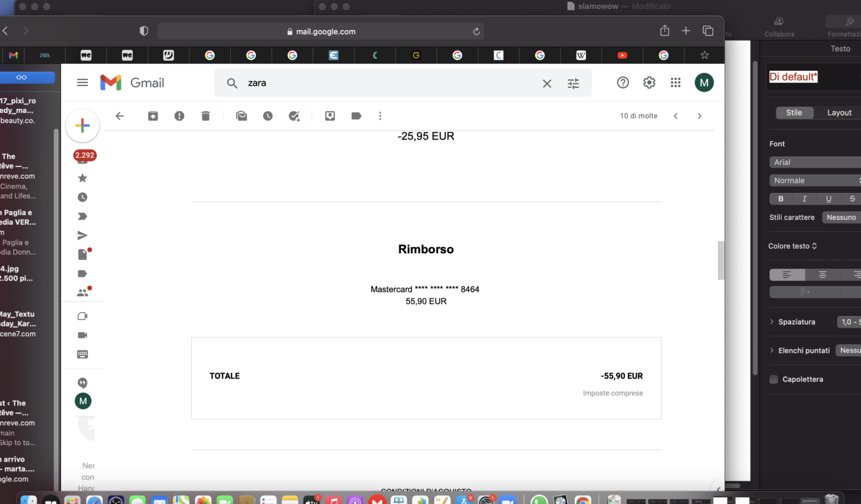The image size is (861, 504).
Task: Show Safari tab overview
Action: (708, 31)
